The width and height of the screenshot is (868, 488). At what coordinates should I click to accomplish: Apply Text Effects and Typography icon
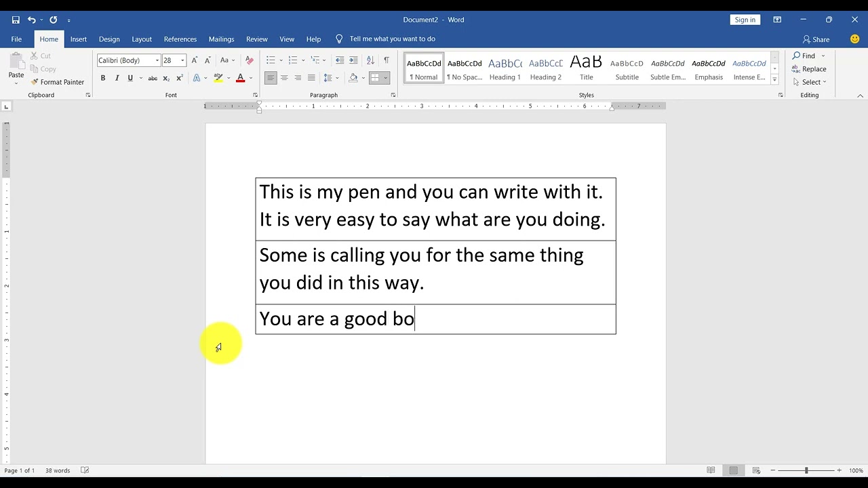tap(197, 78)
